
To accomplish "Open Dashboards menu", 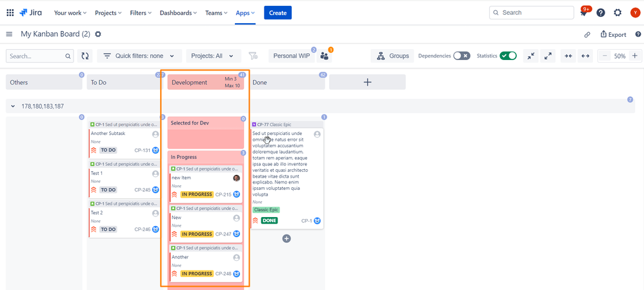I will coord(178,13).
